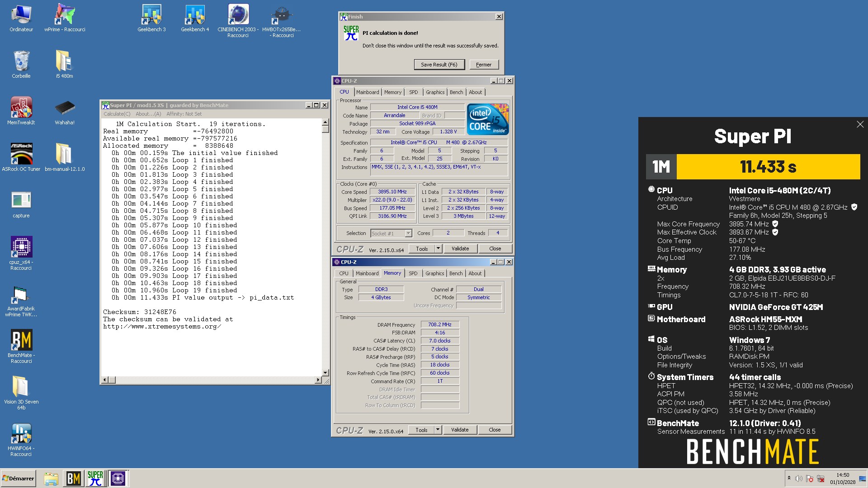
Task: Click Super PI vertical scrollbar down arrow
Action: (x=325, y=373)
